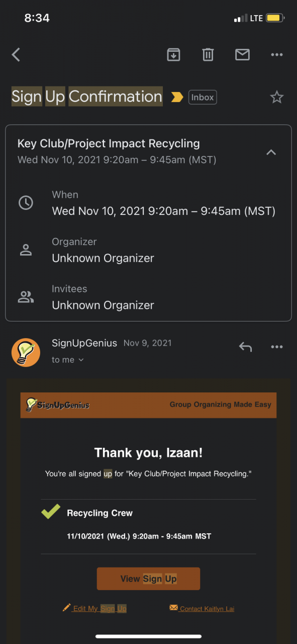Click the View Sign Up button

(x=148, y=579)
